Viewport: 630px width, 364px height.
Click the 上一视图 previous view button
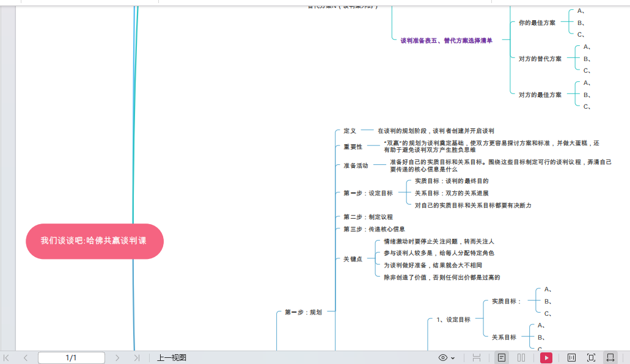click(172, 357)
